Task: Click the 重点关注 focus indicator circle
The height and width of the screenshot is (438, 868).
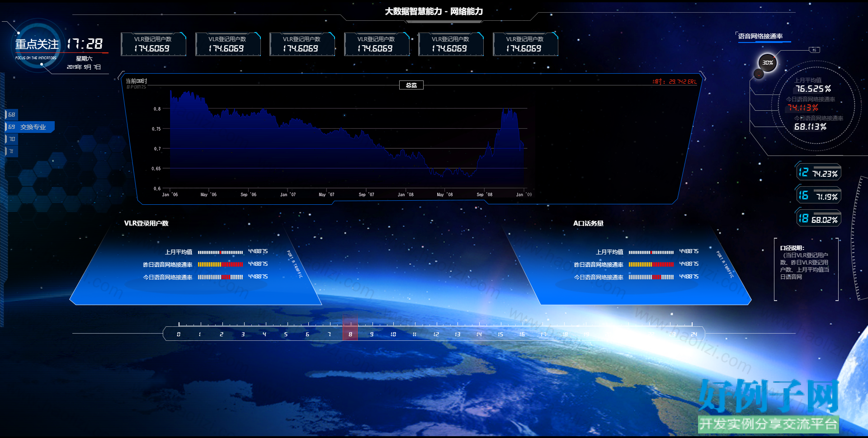Action: pyautogui.click(x=37, y=45)
